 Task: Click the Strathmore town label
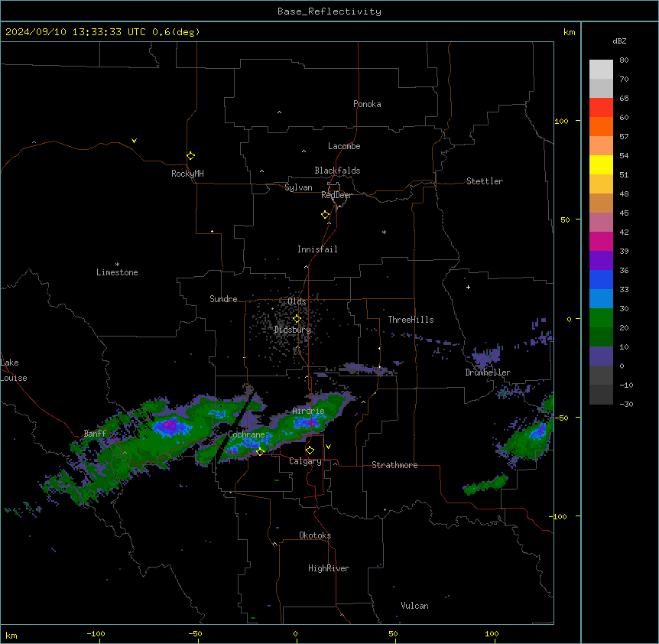click(x=394, y=465)
